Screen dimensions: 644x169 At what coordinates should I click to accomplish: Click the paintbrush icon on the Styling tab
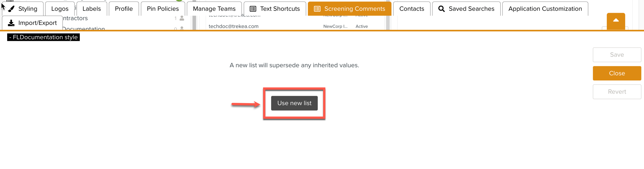[x=11, y=9]
